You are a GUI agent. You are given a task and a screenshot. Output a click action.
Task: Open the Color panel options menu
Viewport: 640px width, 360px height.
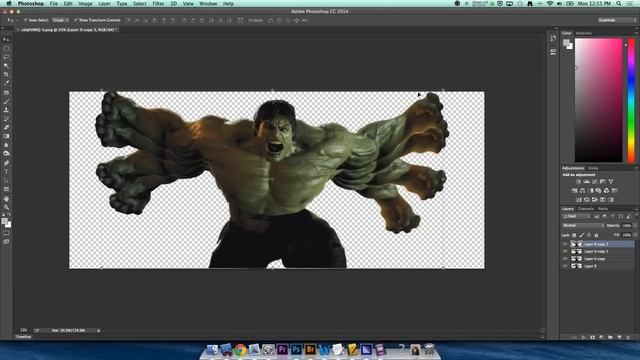636,33
